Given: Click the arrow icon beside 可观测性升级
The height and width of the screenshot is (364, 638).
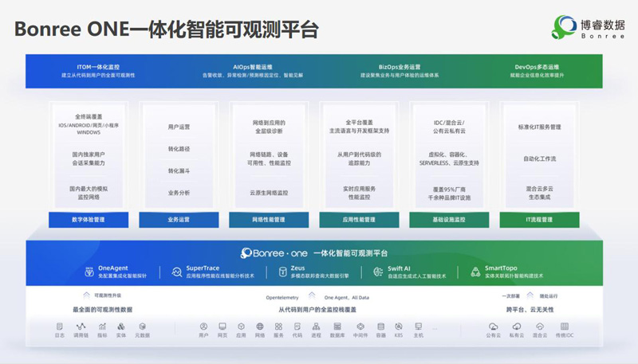Looking at the screenshot, I should pyautogui.click(x=86, y=296).
